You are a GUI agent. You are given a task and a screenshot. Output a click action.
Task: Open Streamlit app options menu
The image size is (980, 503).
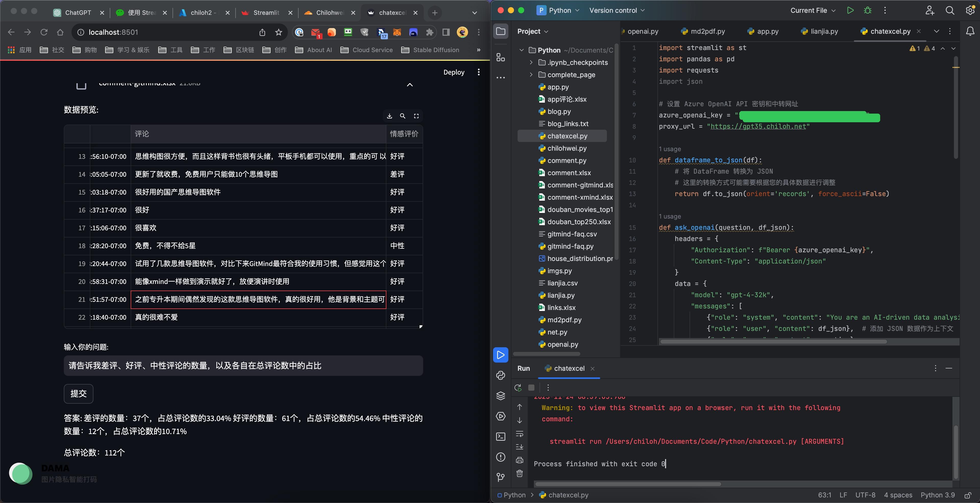(479, 72)
